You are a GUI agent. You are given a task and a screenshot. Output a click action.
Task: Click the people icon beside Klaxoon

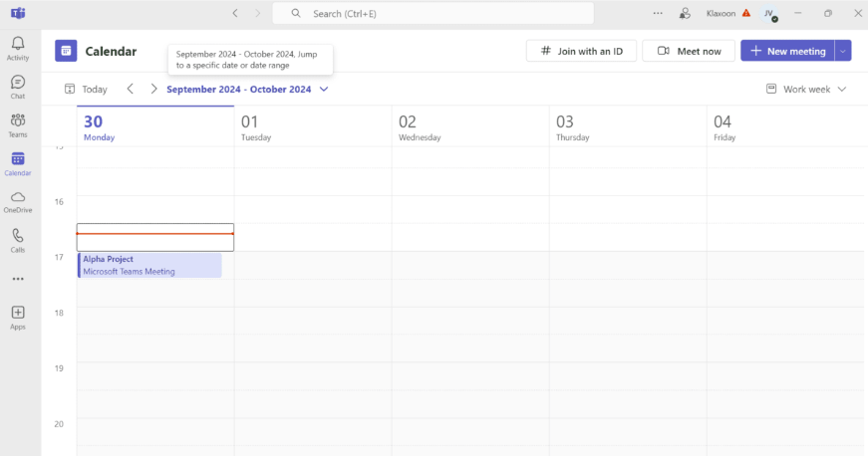[685, 13]
